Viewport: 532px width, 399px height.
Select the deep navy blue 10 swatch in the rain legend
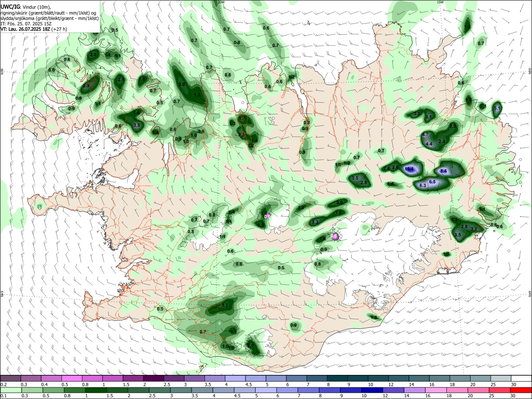tap(371, 390)
